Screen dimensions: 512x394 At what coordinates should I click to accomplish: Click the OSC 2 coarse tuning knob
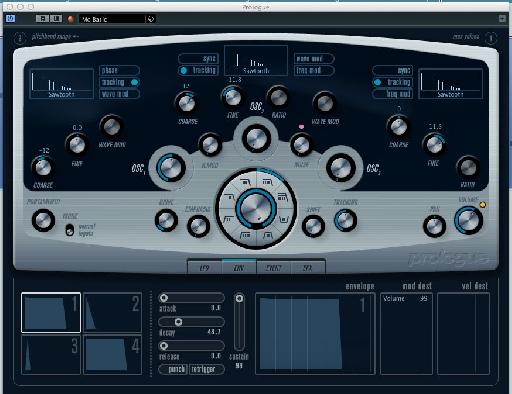(x=187, y=103)
